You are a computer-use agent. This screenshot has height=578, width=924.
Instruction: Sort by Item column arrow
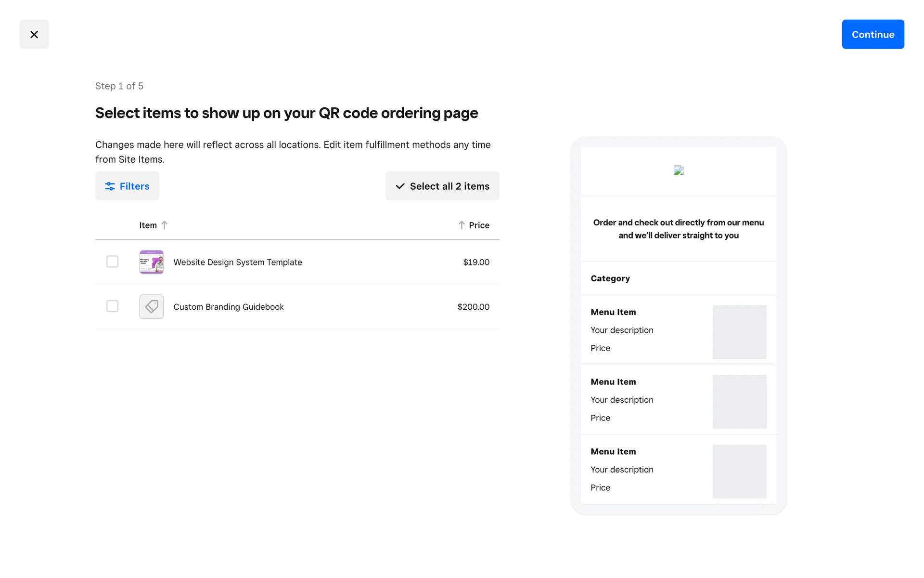point(165,225)
